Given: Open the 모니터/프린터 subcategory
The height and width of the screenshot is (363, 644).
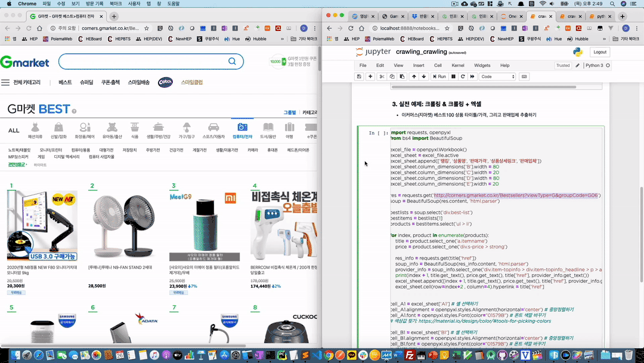Looking at the screenshot, I should tap(51, 150).
